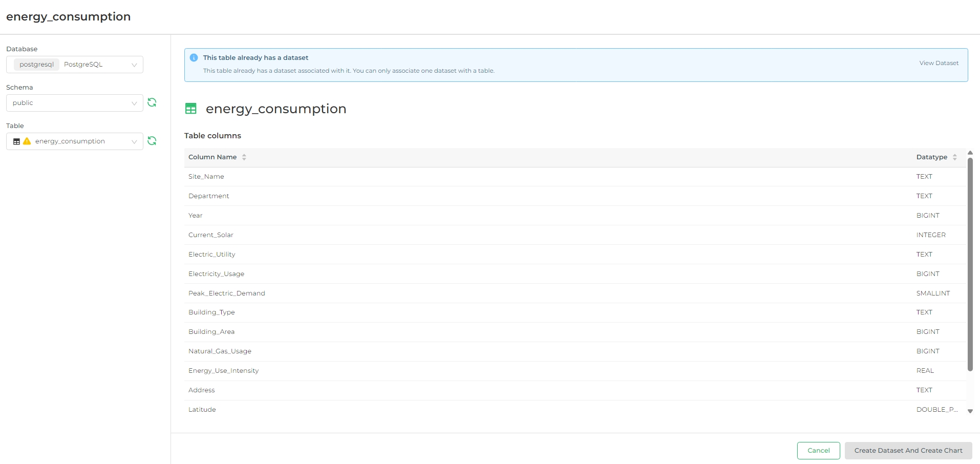This screenshot has width=980, height=464.
Task: Select the Energy_Use_Intensity column name
Action: point(224,371)
